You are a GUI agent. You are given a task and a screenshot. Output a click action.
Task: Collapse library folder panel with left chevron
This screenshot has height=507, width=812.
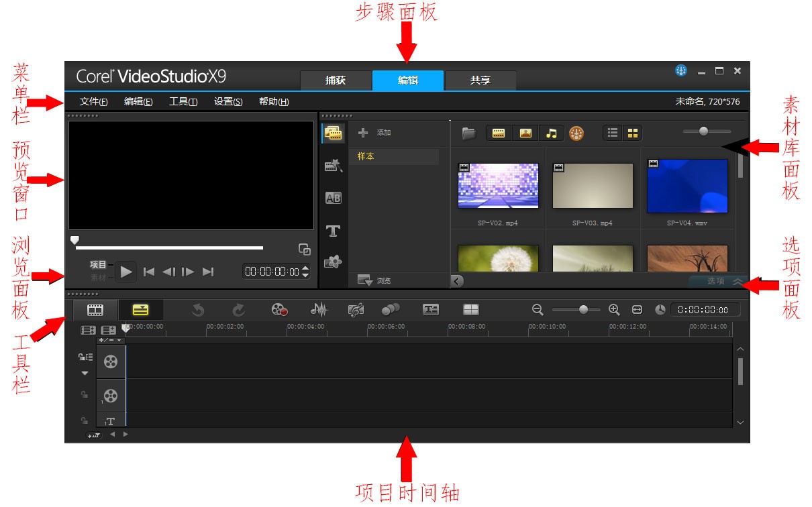tap(457, 281)
